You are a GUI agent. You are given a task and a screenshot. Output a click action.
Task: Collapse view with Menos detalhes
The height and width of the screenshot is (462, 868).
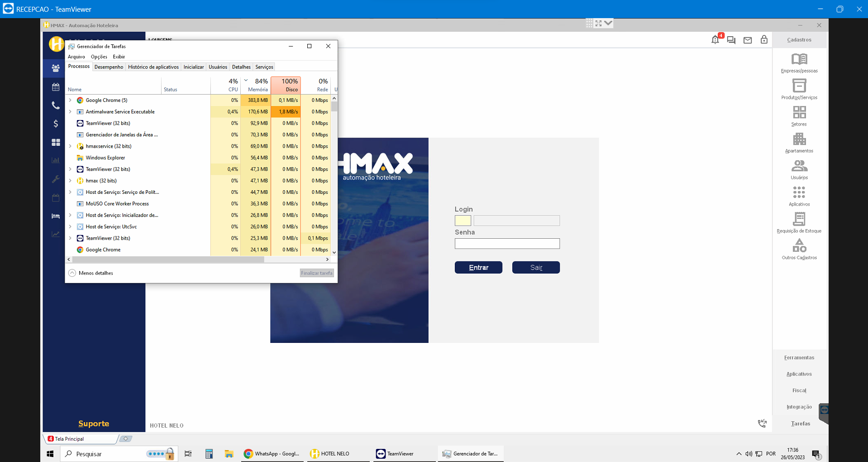pyautogui.click(x=91, y=273)
